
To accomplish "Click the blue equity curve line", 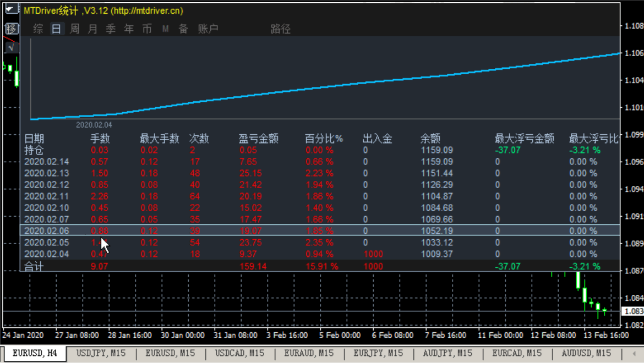I will 325,86.
